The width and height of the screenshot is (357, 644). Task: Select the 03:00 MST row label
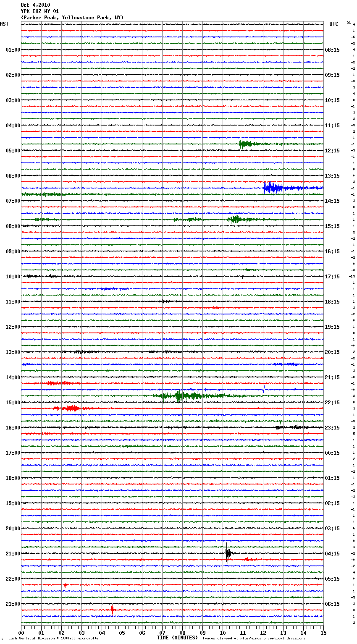click(13, 100)
